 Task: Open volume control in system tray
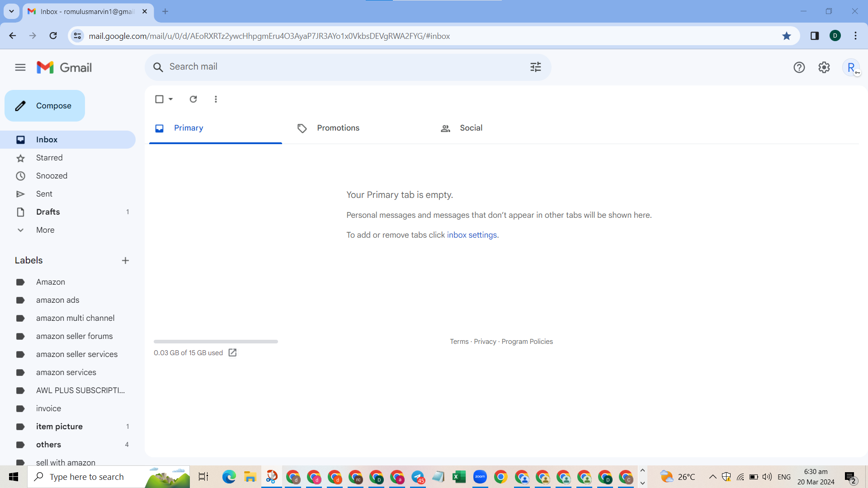(767, 477)
